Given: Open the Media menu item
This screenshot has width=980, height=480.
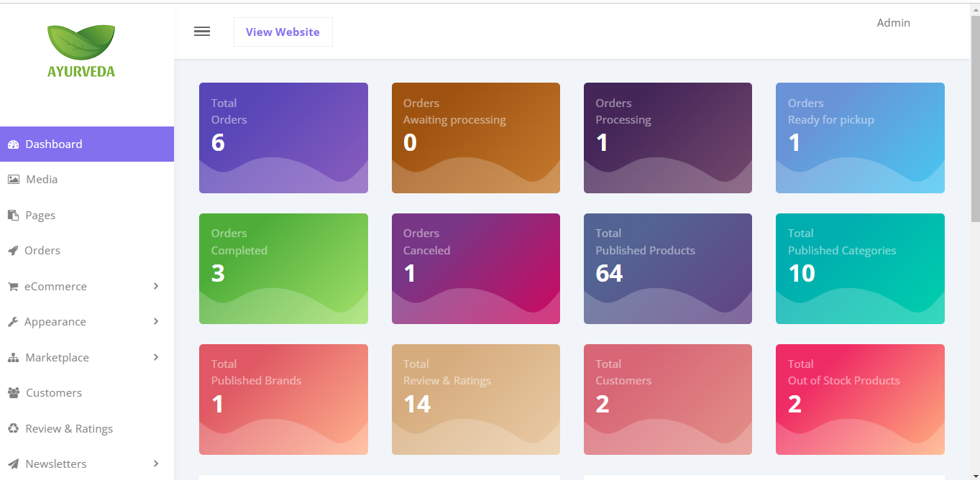Looking at the screenshot, I should pyautogui.click(x=42, y=180).
